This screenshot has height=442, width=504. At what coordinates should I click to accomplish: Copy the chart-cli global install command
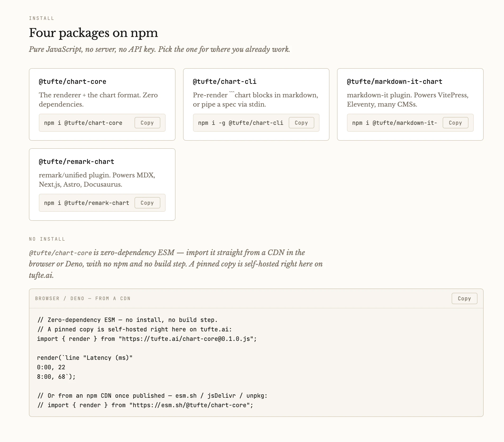coord(301,123)
